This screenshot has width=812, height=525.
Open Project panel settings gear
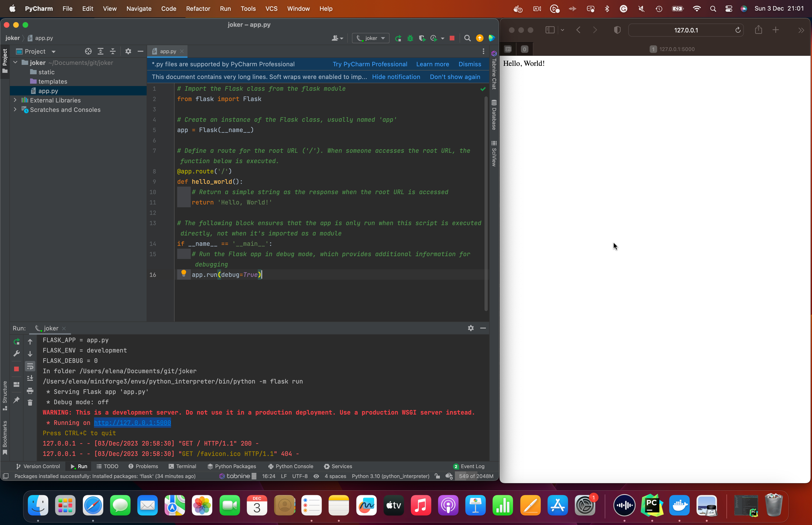(128, 51)
